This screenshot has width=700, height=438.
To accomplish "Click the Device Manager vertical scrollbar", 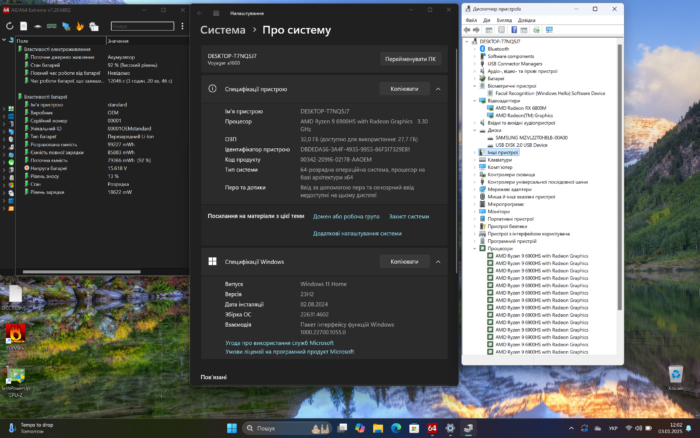I will 620,177.
